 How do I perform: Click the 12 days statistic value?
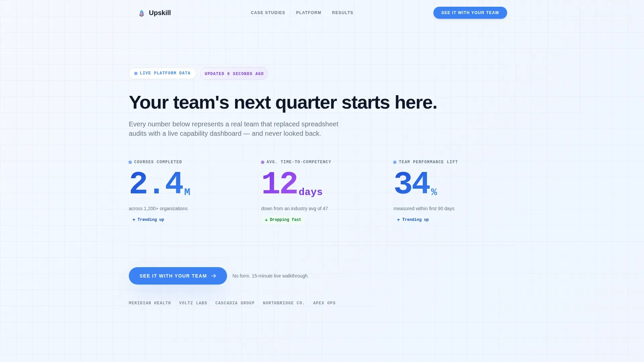[292, 184]
